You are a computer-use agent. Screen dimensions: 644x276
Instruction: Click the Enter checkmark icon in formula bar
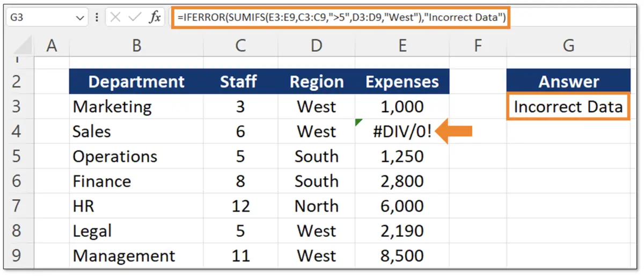tap(135, 17)
